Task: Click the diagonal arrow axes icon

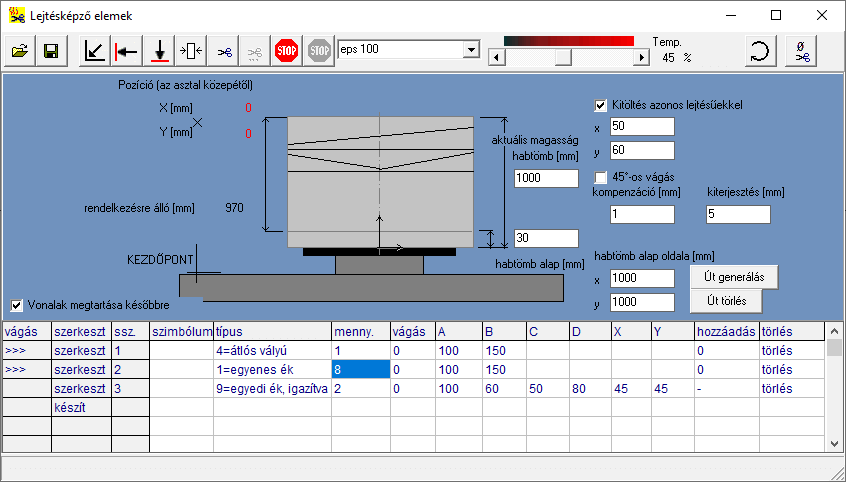Action: (94, 50)
